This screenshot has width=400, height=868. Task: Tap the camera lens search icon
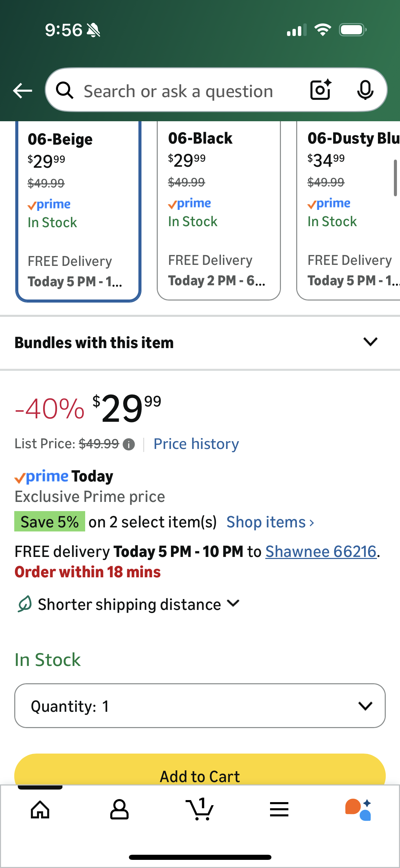pos(321,90)
